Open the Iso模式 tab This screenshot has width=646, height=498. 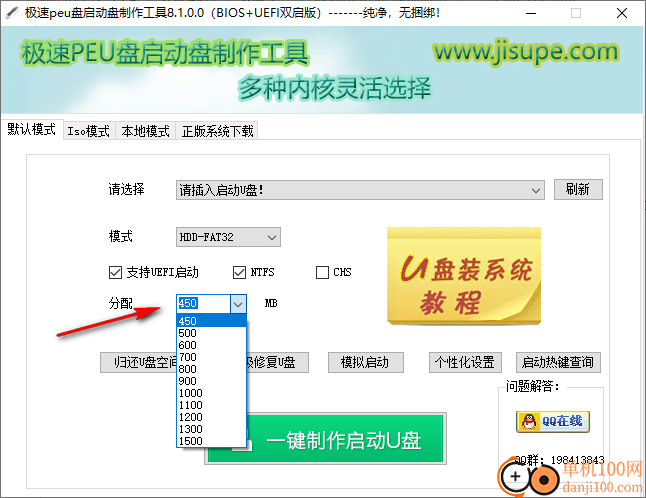(x=89, y=131)
